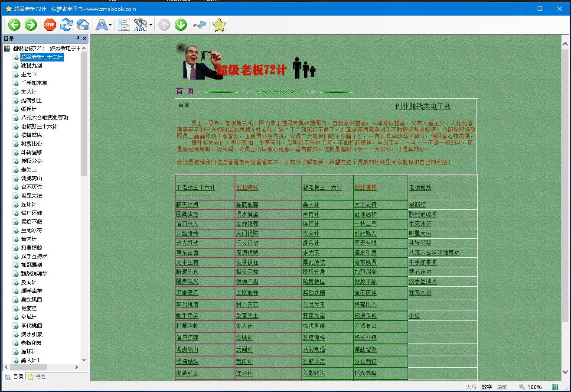Click the zoom magnifier icon in status bar
This screenshot has height=392, width=571.
pos(522,387)
